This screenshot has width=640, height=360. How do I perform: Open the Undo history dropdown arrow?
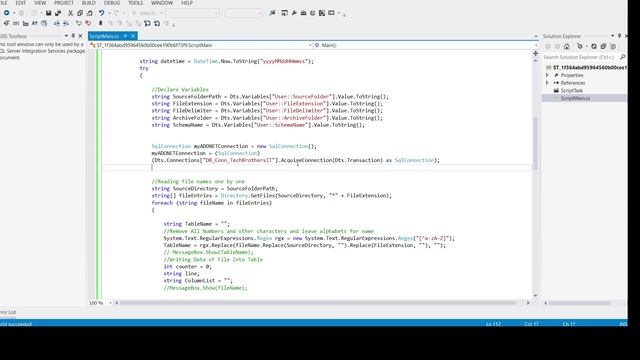pos(108,13)
